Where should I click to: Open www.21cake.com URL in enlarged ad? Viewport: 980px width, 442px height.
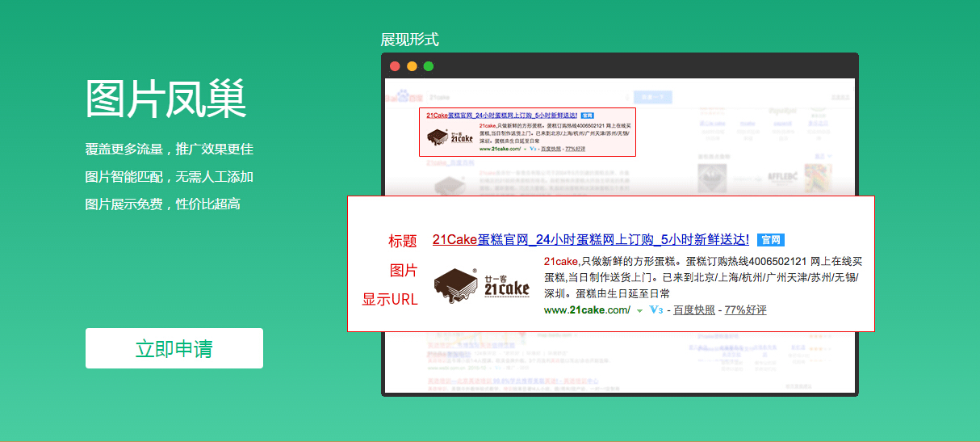click(586, 310)
